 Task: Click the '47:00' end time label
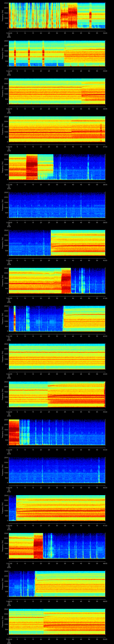tap(105, 525)
